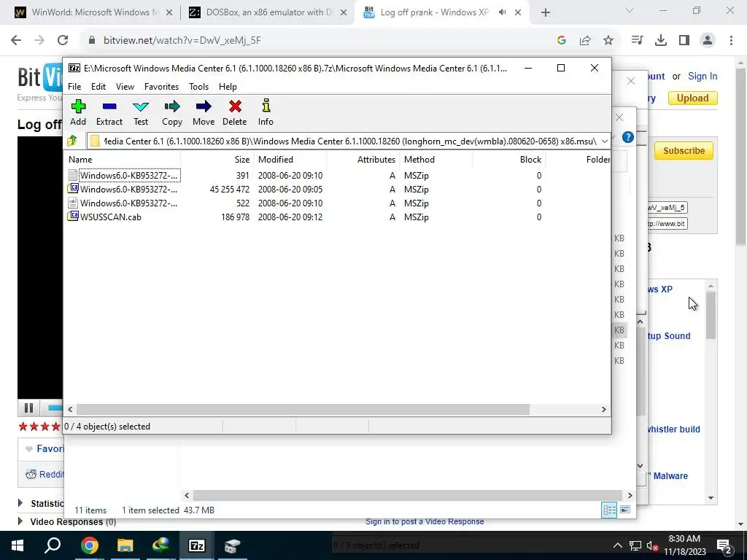Viewport: 747px width, 560px height.
Task: Click the Copy toolbar icon in 7-Zip
Action: point(172,112)
